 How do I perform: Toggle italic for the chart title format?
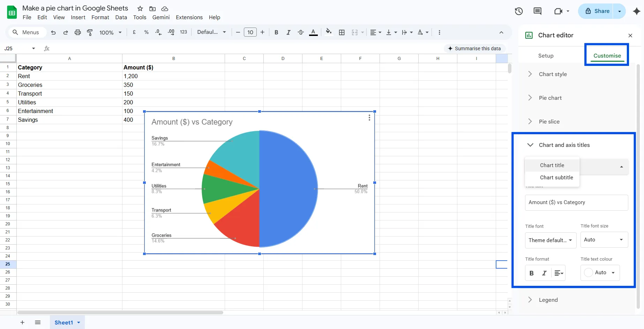[544, 272]
